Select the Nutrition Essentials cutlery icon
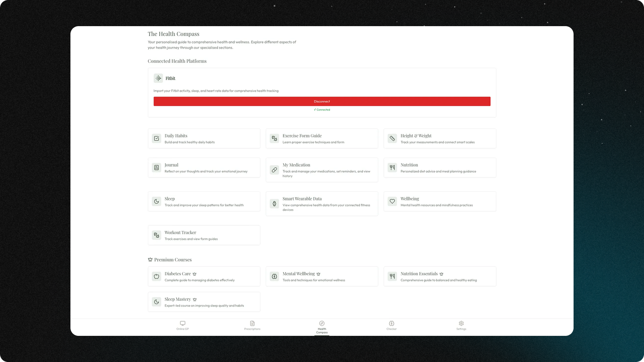The image size is (644, 362). click(x=392, y=276)
